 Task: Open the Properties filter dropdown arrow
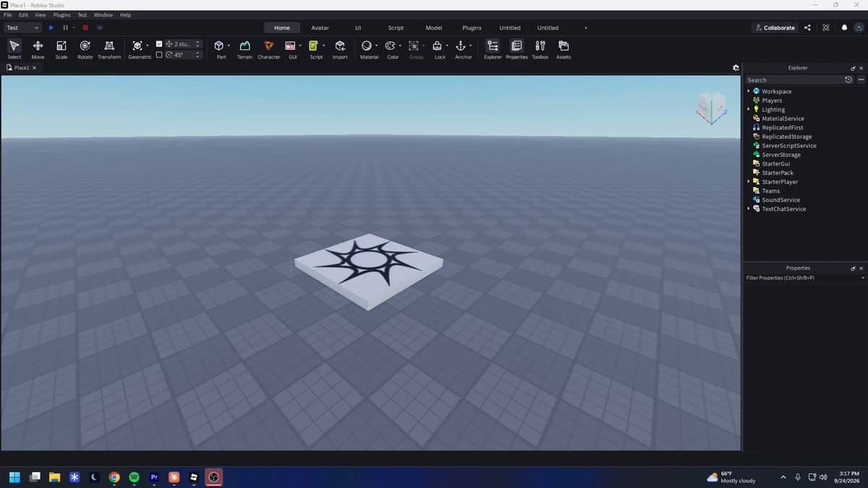[x=862, y=278]
